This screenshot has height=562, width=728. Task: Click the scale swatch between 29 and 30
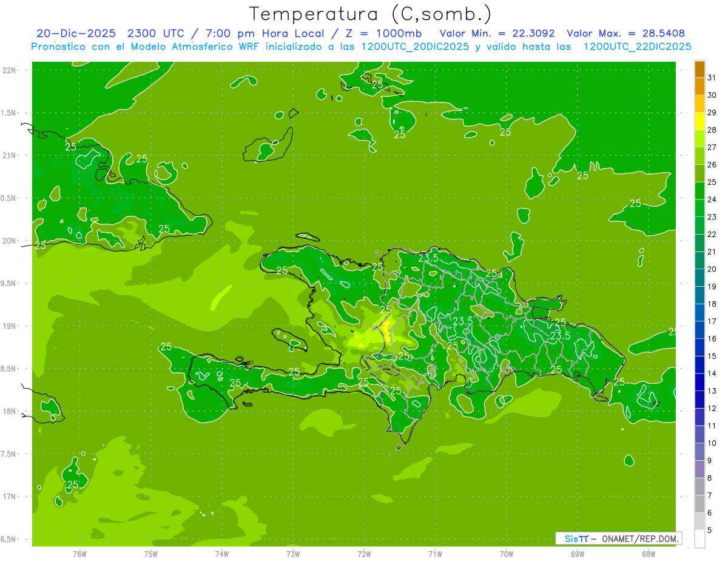[699, 104]
